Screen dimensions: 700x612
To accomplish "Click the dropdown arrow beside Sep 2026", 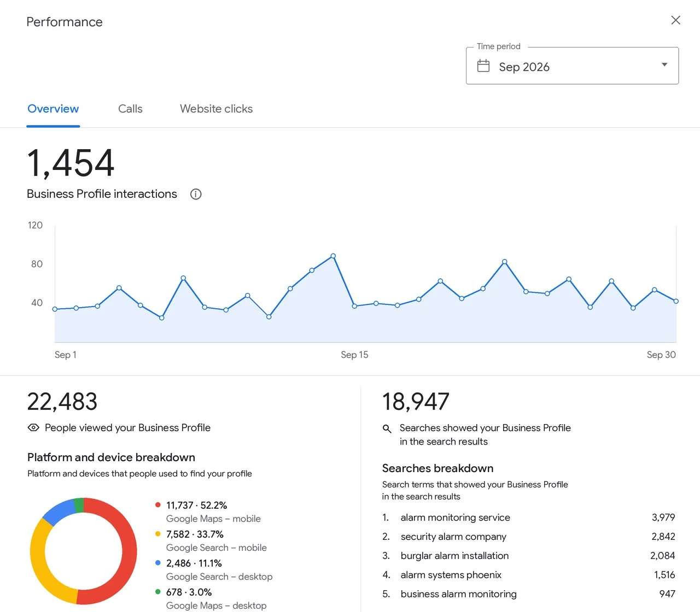I will point(664,65).
